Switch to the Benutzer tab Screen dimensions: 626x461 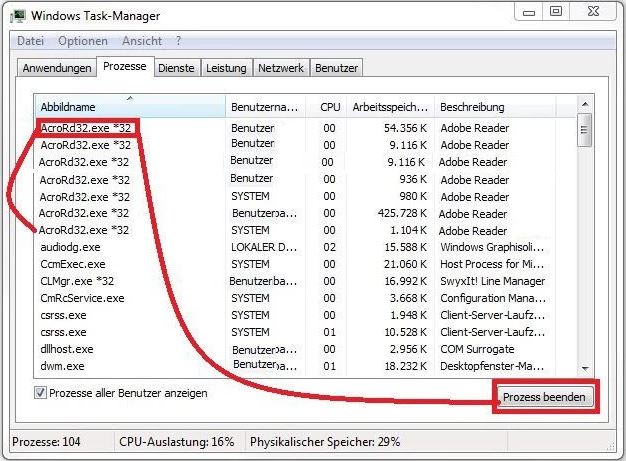337,68
